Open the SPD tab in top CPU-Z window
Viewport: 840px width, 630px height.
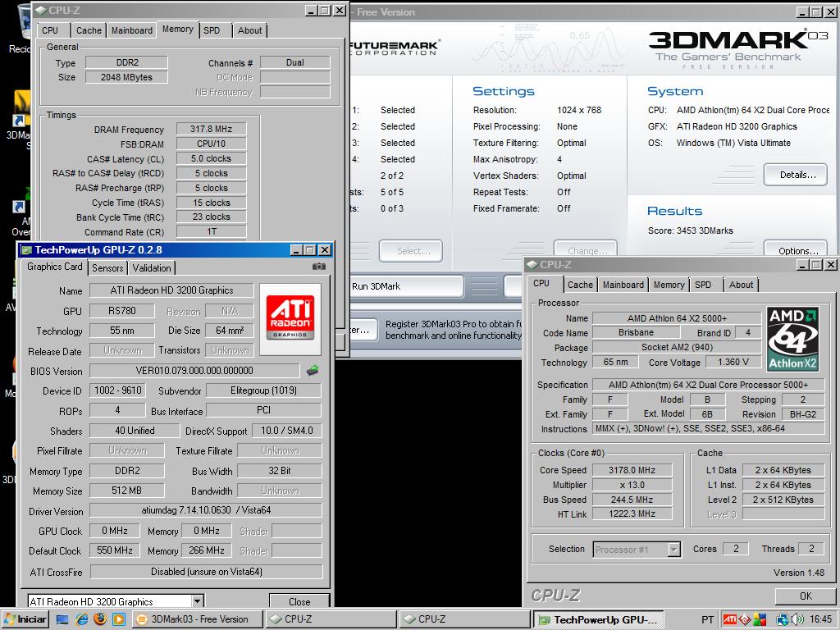point(212,30)
